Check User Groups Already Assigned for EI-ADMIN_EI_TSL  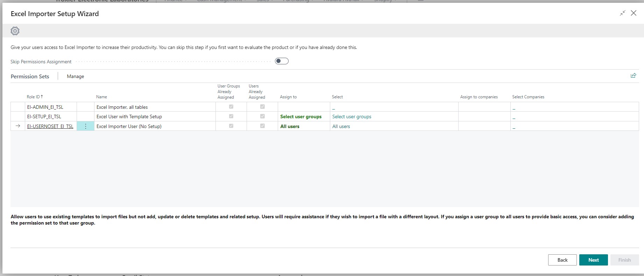pos(231,107)
